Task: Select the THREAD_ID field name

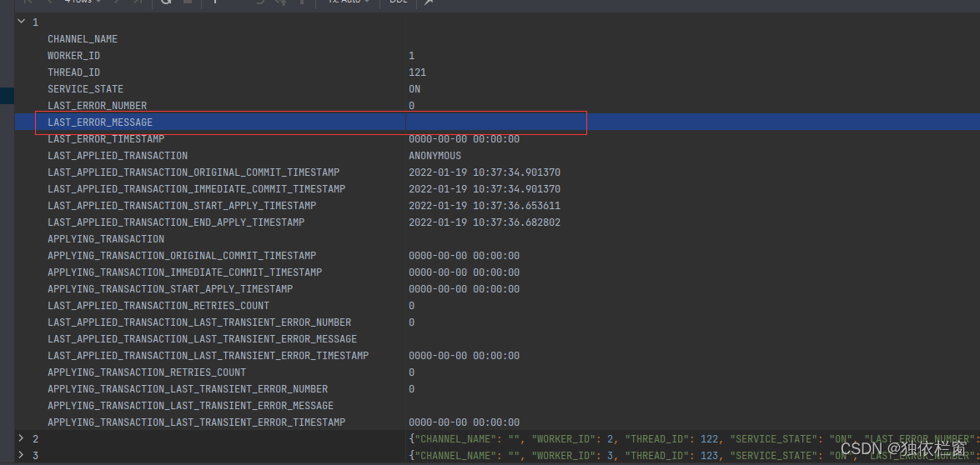Action: pyautogui.click(x=73, y=72)
